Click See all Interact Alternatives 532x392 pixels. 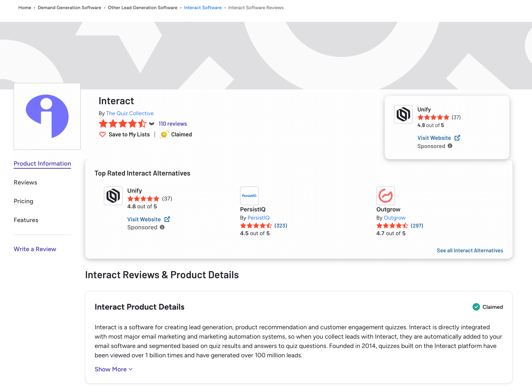coord(470,250)
